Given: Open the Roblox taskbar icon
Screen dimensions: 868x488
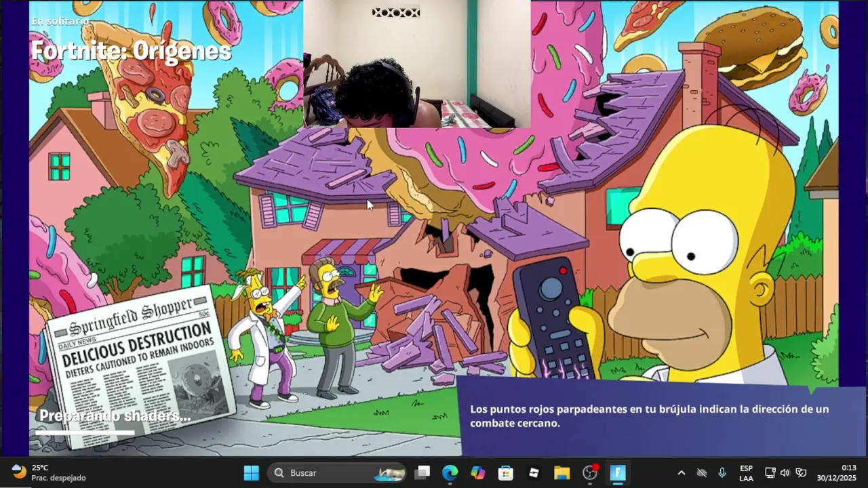Looking at the screenshot, I should pos(534,472).
